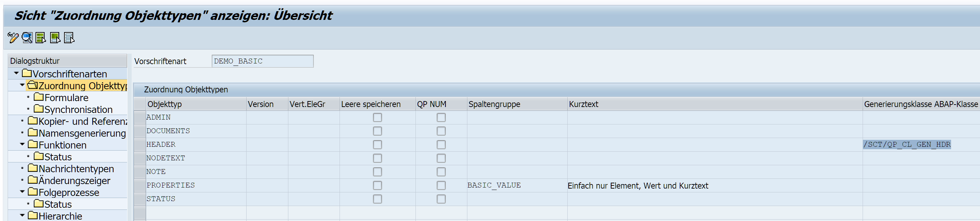Toggle QP NUM checkbox for HEADER row
The height and width of the screenshot is (221, 980).
(x=441, y=145)
